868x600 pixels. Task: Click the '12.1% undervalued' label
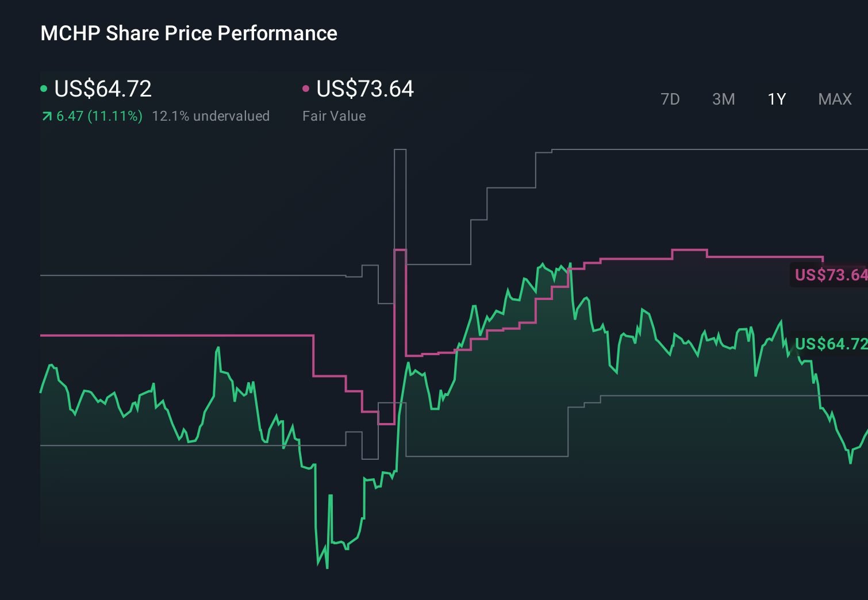click(210, 116)
